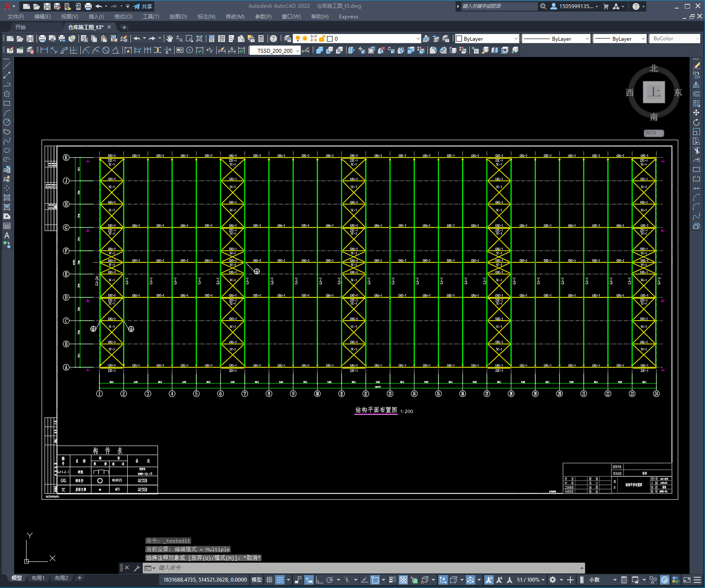This screenshot has width=705, height=588.
Task: Toggle ortho mode in status bar
Action: coord(320,580)
